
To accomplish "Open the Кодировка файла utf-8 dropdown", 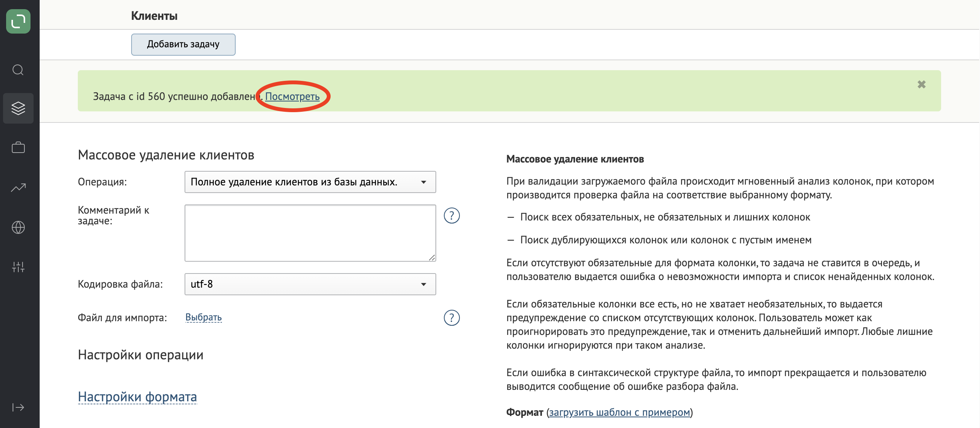I will click(x=310, y=284).
